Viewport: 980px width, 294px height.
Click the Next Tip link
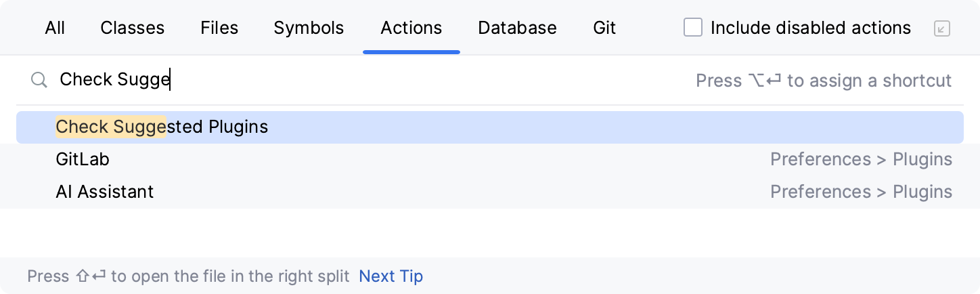pos(391,276)
